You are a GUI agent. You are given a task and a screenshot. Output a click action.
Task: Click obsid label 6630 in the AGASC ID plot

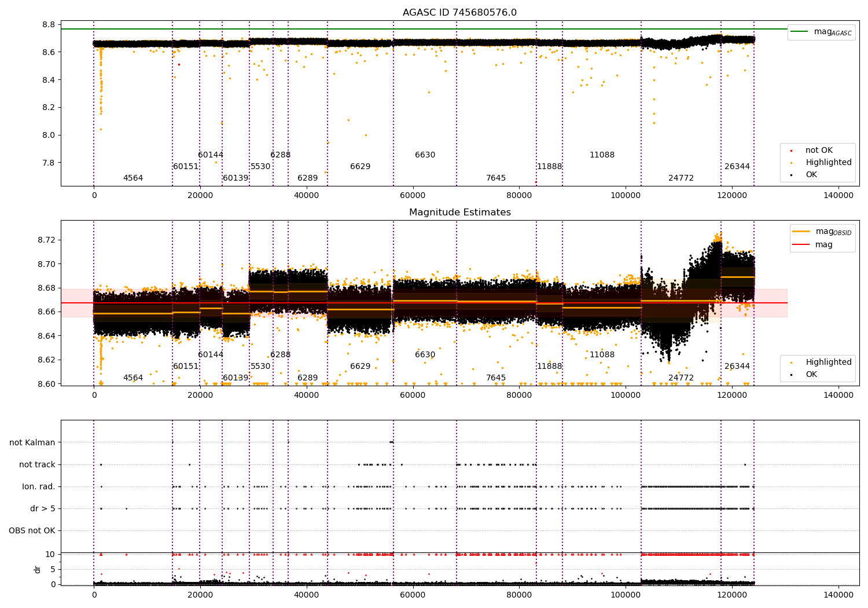(425, 155)
